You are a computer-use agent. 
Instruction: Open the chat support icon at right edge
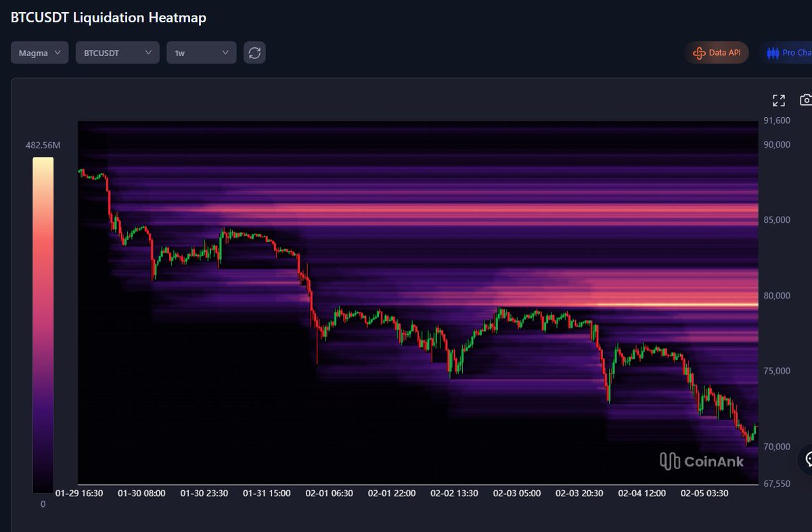[x=806, y=459]
